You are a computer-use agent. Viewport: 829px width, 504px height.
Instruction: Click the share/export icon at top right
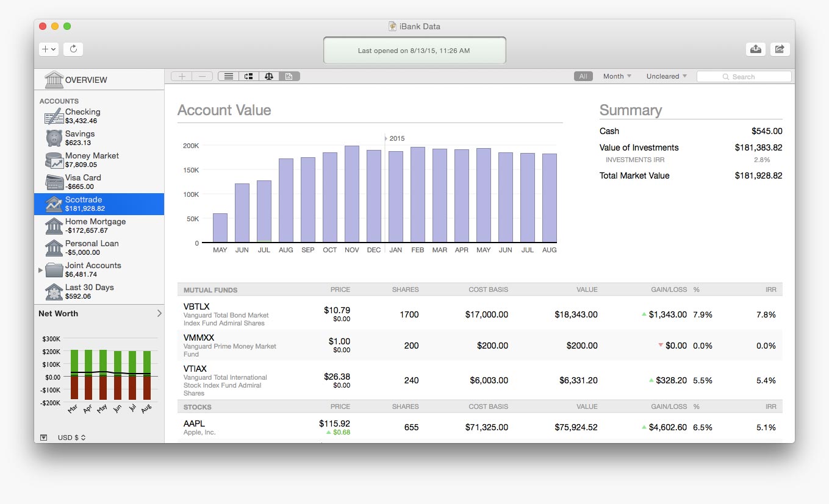pos(780,49)
